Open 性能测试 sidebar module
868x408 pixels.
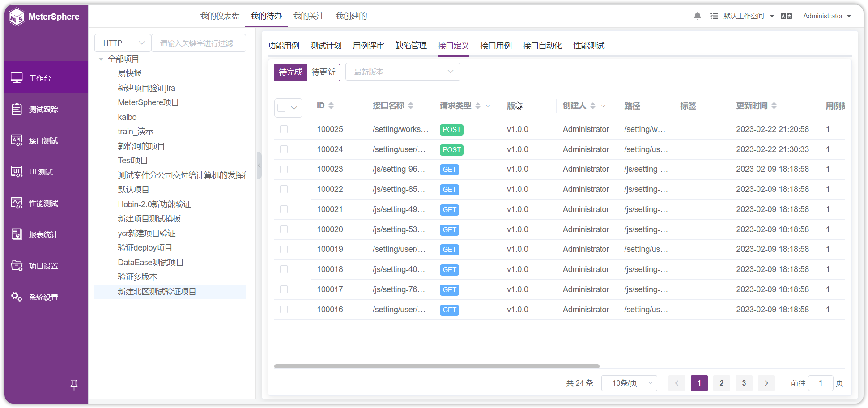click(x=44, y=203)
